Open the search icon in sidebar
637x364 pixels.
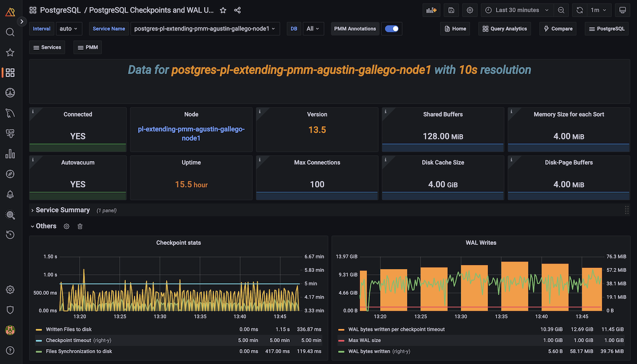point(10,32)
